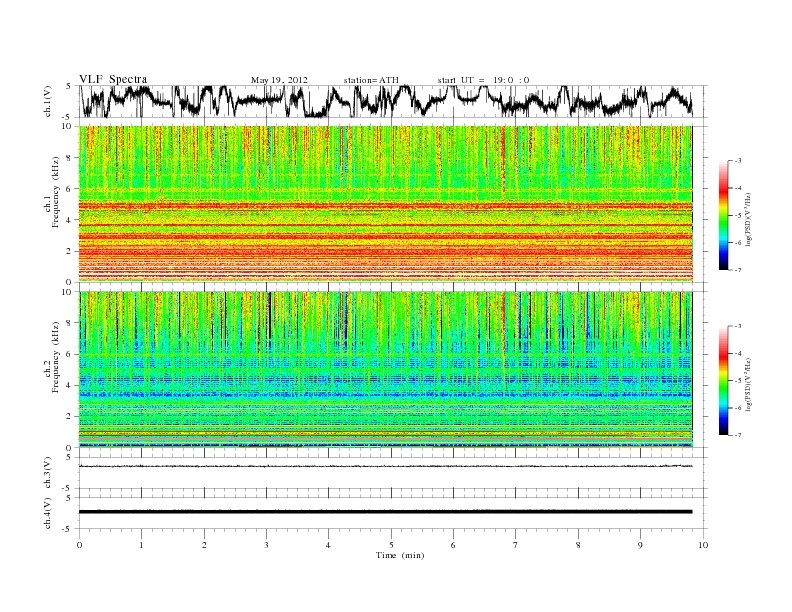This screenshot has width=792, height=612.
Task: Click inside the ch.1 spectrogram panel
Action: point(386,204)
